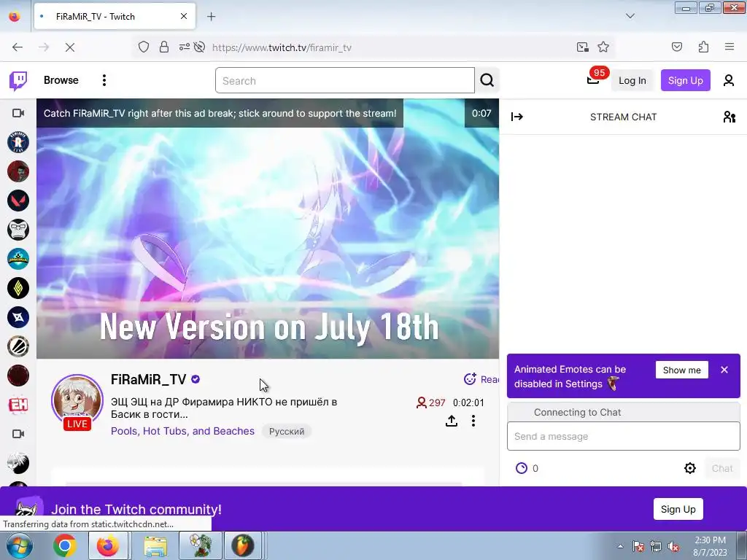Click the React emote button
747x560 pixels.
[x=481, y=379]
